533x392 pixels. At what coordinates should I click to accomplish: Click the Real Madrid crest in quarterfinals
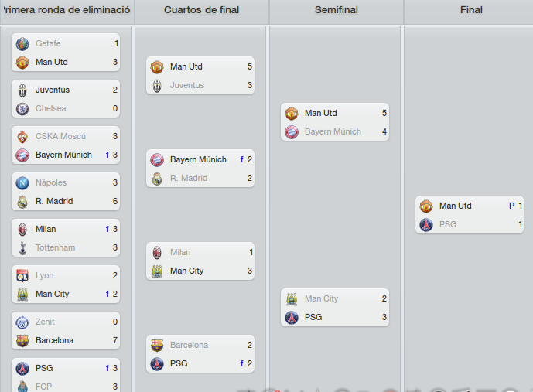[x=157, y=179]
